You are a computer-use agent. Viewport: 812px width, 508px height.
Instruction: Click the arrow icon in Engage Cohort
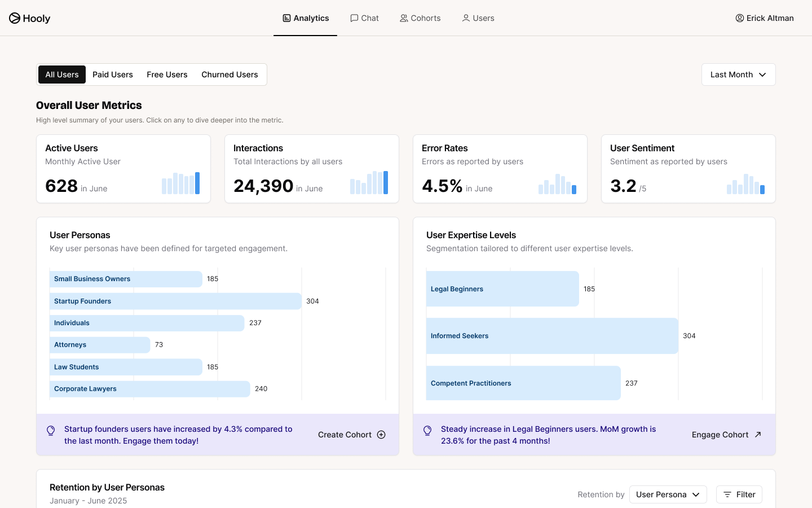758,435
